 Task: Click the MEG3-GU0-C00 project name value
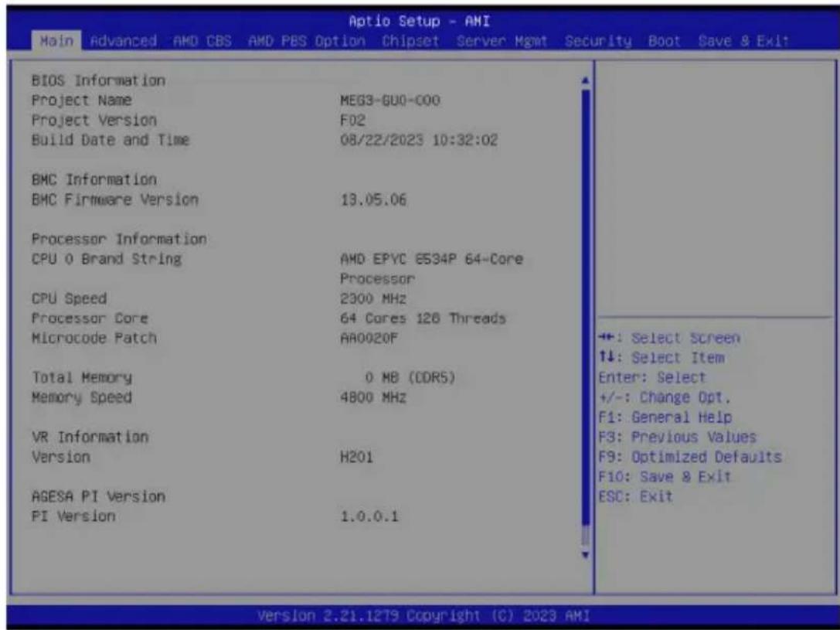tap(390, 100)
